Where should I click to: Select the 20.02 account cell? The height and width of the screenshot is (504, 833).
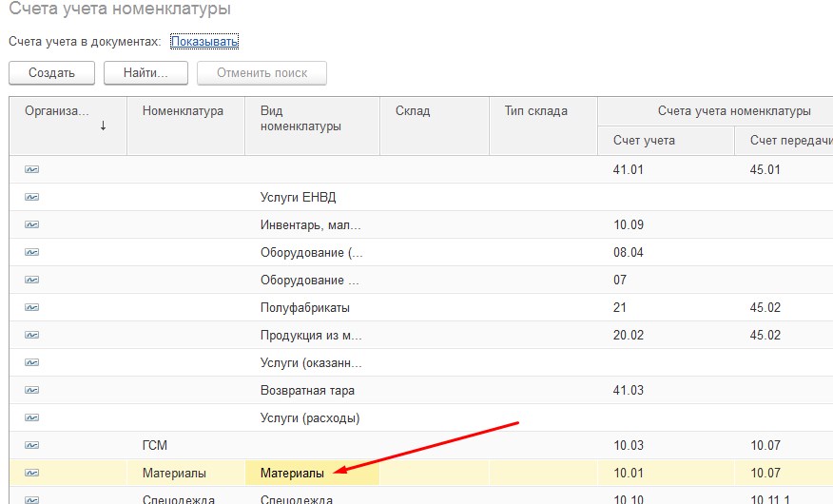click(x=667, y=335)
